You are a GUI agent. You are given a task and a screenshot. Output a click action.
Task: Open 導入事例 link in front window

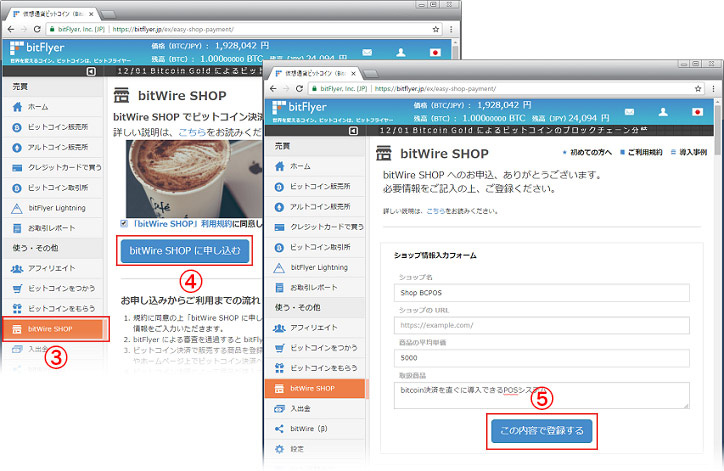[x=689, y=152]
